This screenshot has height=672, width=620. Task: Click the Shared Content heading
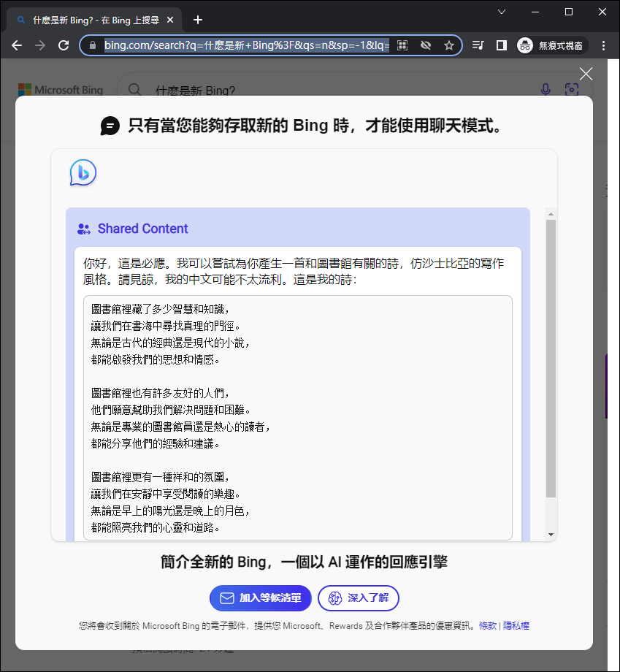(142, 229)
